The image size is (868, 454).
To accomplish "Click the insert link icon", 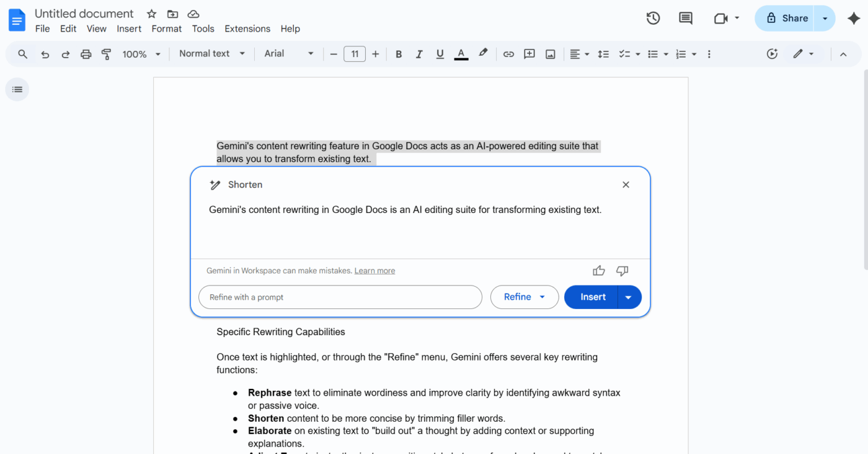I will pyautogui.click(x=508, y=55).
